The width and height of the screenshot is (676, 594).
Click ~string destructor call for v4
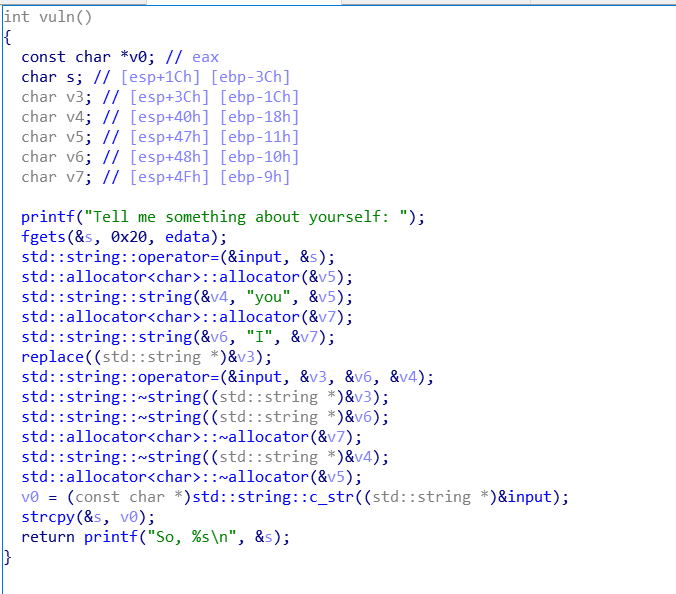pos(205,457)
